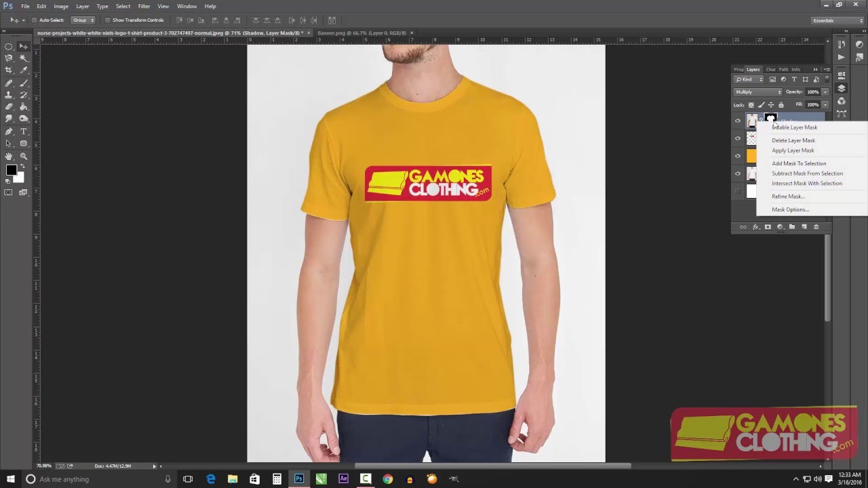Click the background white color swatch
Viewport: 868px width, 488px height.
[20, 178]
